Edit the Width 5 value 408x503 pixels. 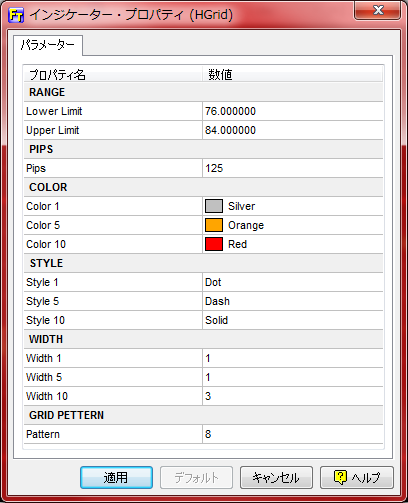(x=293, y=377)
